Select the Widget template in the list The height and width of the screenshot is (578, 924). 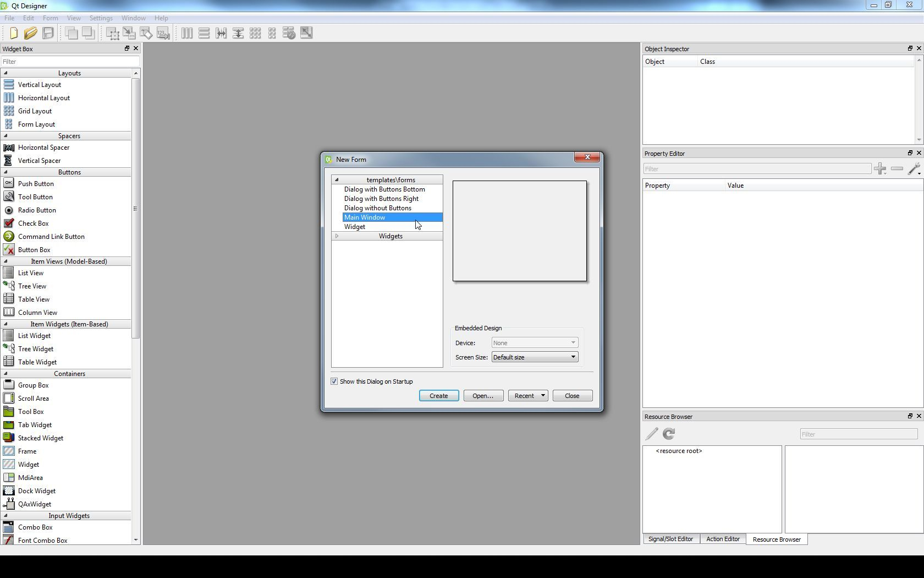(355, 227)
